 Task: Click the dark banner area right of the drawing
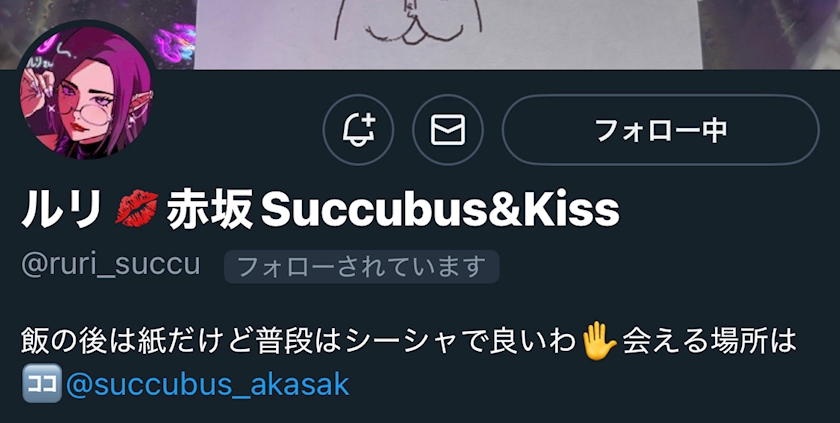coord(771,34)
